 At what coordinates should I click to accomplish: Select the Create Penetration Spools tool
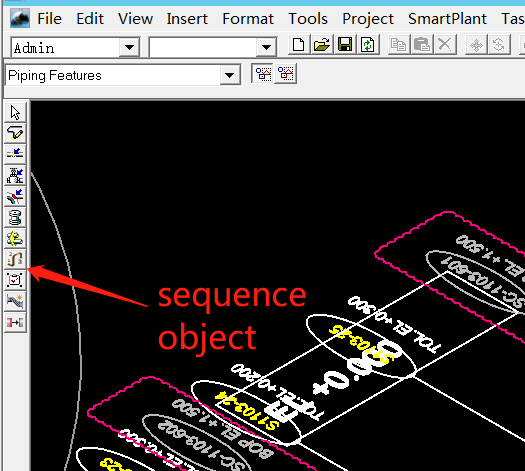click(15, 238)
